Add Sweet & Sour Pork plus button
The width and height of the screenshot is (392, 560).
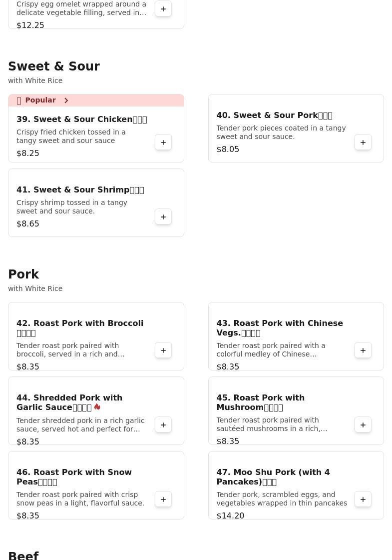[x=363, y=142]
